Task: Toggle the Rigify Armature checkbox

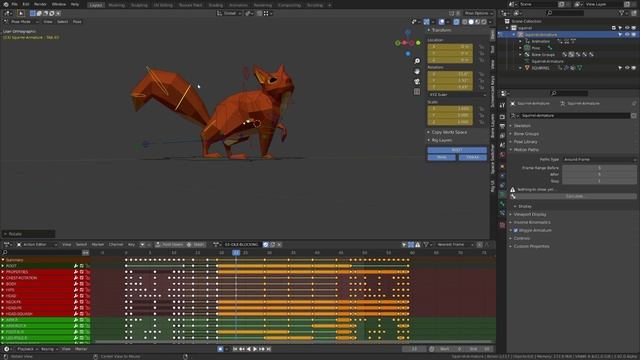Action: [516, 231]
